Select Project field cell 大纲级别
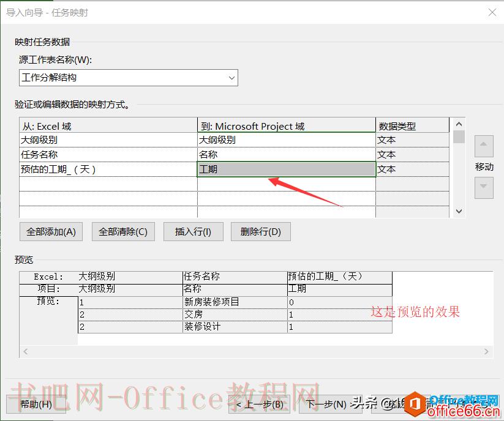The image size is (504, 421). [x=287, y=140]
